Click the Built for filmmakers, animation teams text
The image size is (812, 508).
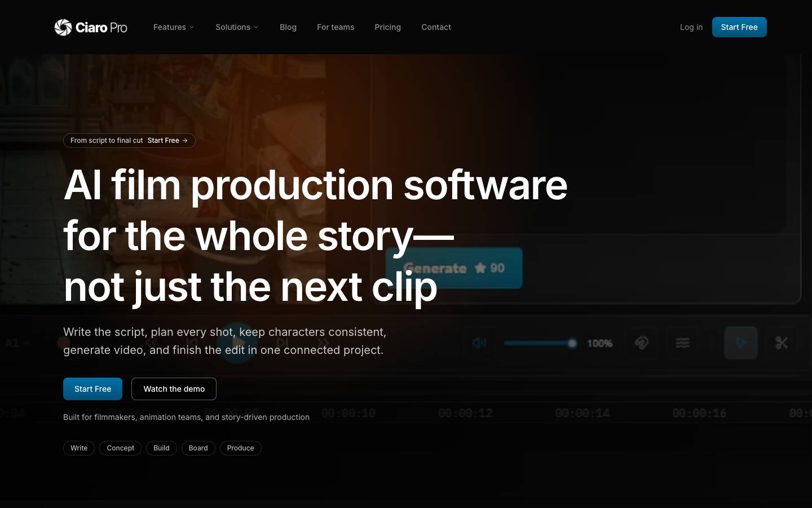[x=186, y=417]
